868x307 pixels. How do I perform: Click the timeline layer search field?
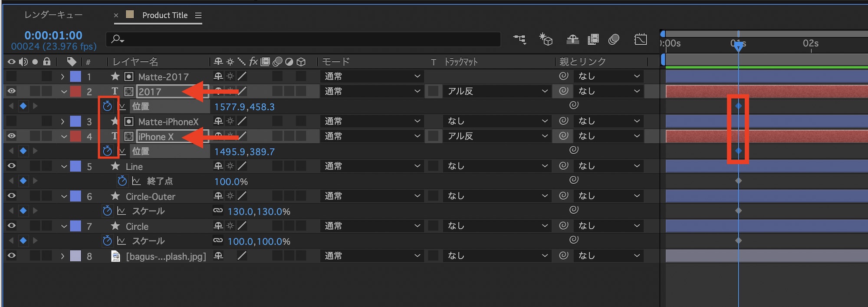click(304, 40)
